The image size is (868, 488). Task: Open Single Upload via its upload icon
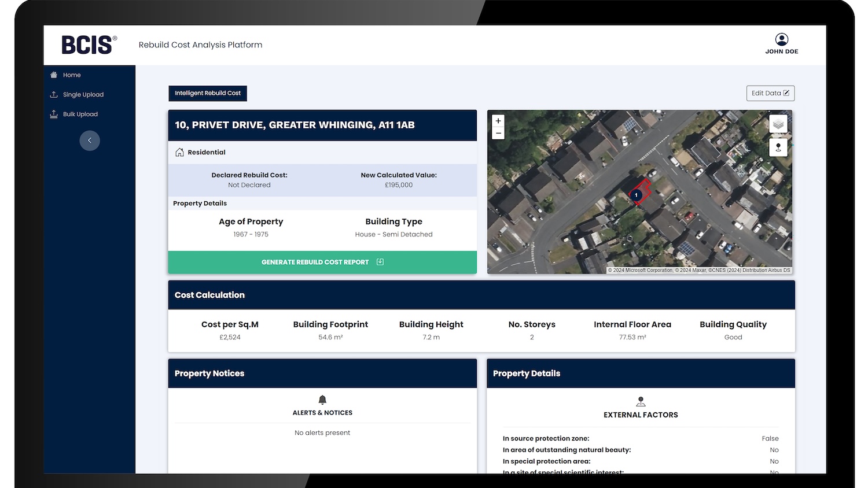[53, 94]
